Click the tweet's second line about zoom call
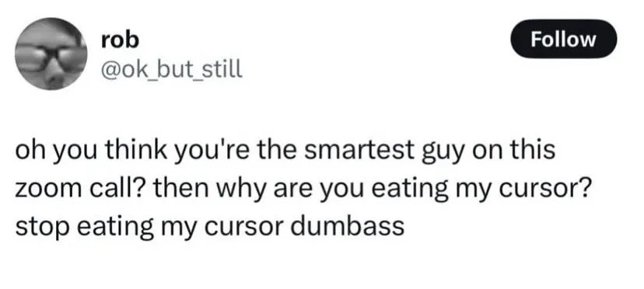The height and width of the screenshot is (289, 644). tap(303, 190)
